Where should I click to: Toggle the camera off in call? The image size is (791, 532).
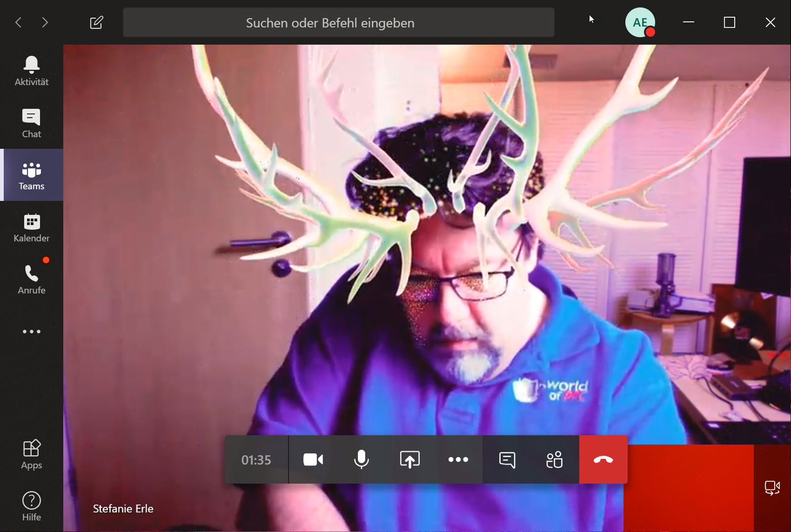coord(313,460)
